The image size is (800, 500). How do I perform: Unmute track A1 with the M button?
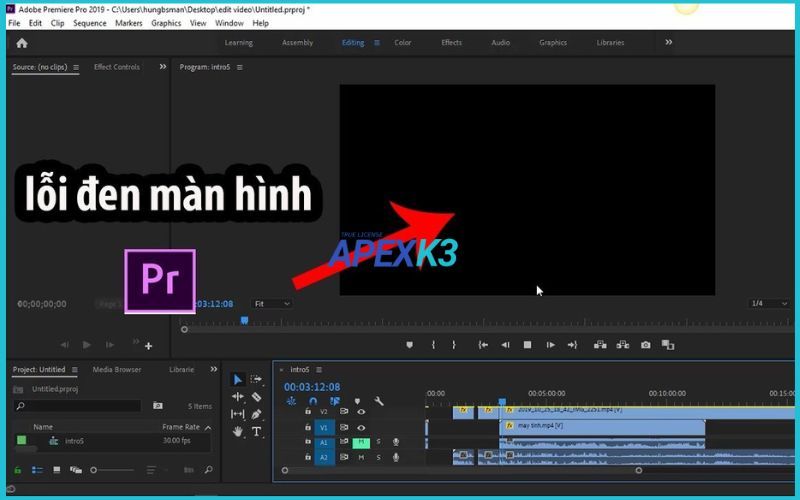(x=361, y=442)
